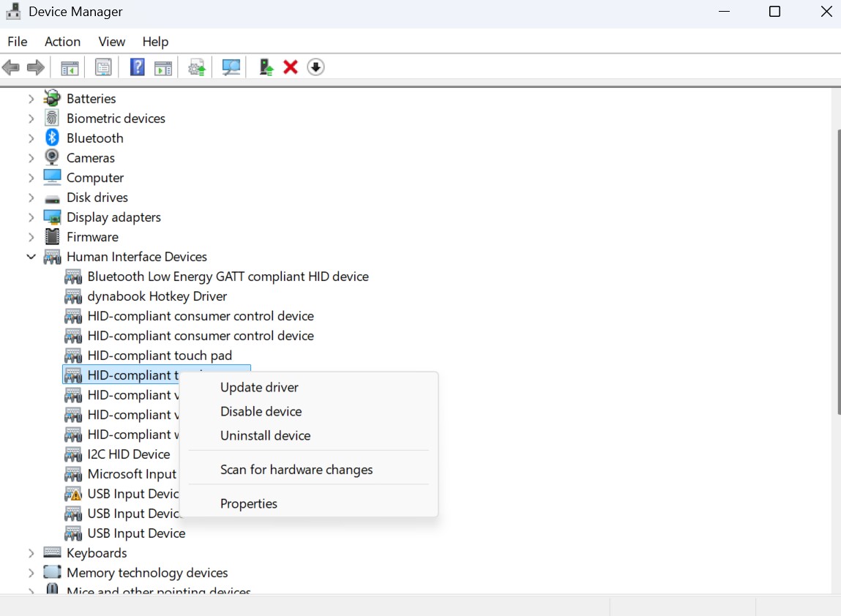Click the vertical scrollbar thumb

pyautogui.click(x=838, y=271)
